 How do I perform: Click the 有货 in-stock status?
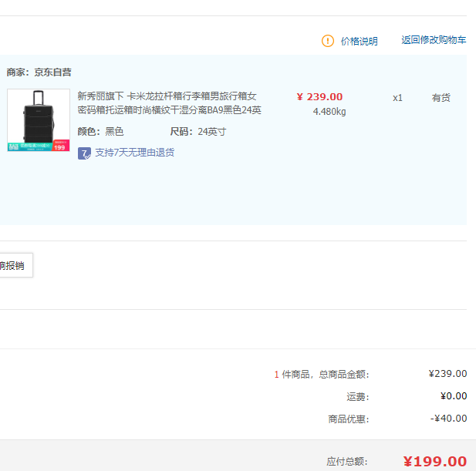pos(441,98)
